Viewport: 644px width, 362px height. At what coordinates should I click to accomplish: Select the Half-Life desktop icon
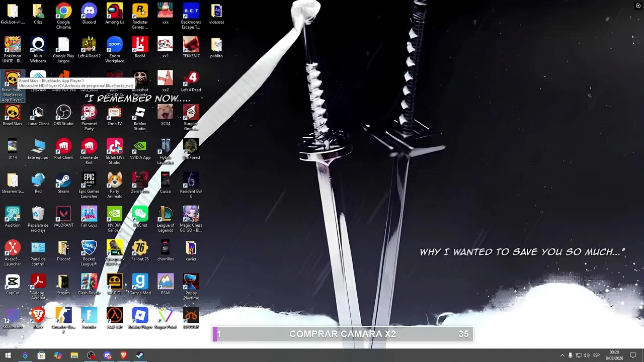tap(115, 318)
